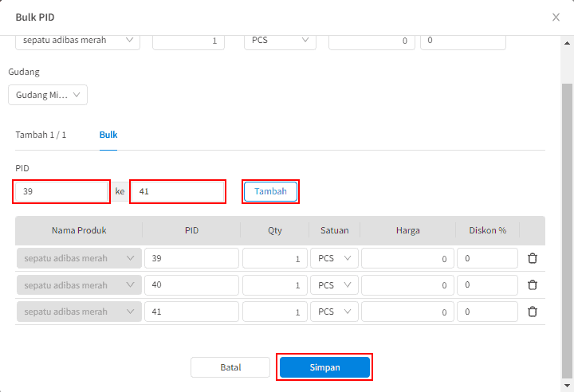Screen dimensions: 574x392
Task: Click Harga field in PID 40 row
Action: tap(407, 284)
